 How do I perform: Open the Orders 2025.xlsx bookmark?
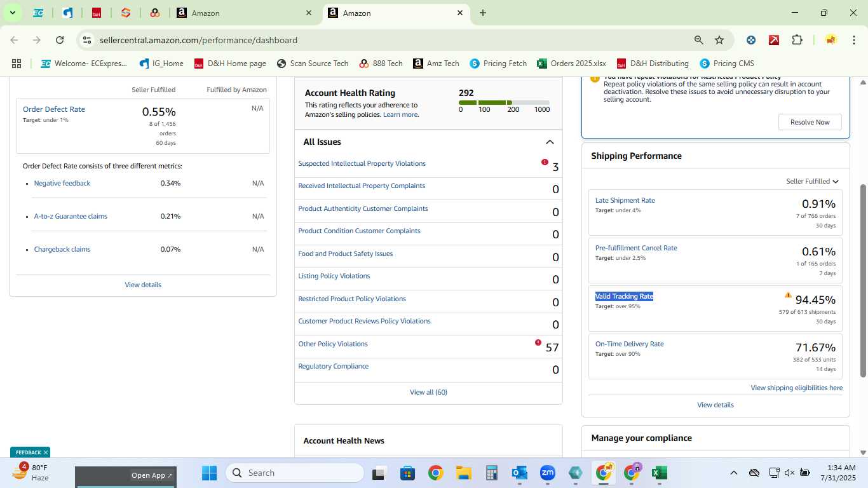pos(571,64)
